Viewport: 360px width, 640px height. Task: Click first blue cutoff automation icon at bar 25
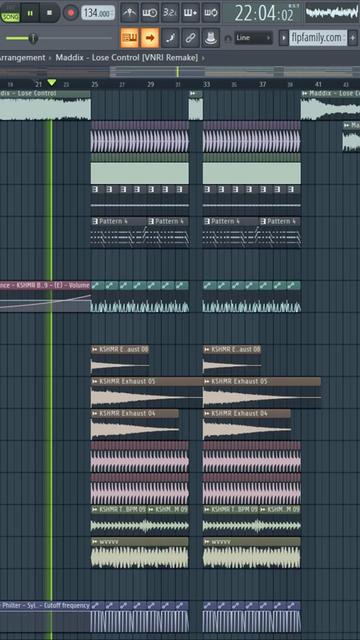coord(96,605)
